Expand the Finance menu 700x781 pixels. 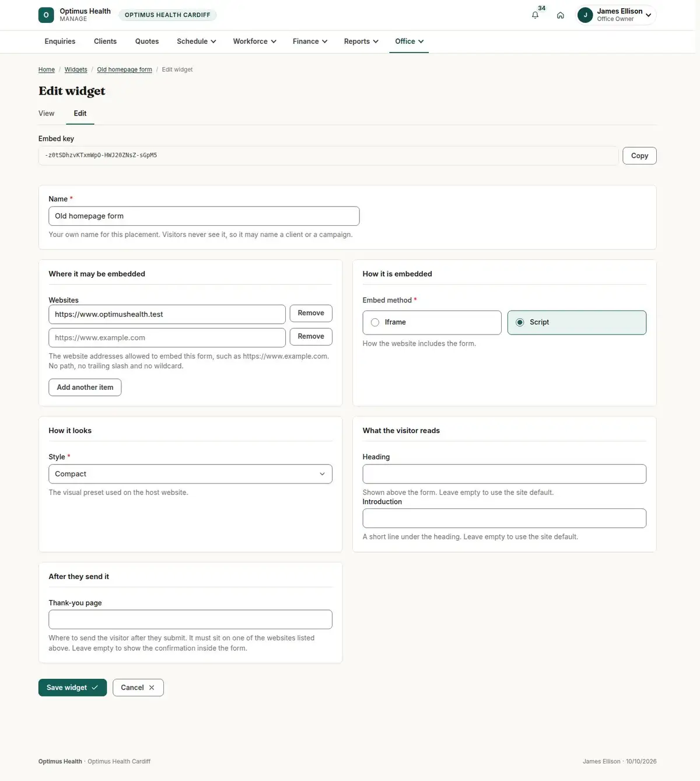tap(310, 41)
